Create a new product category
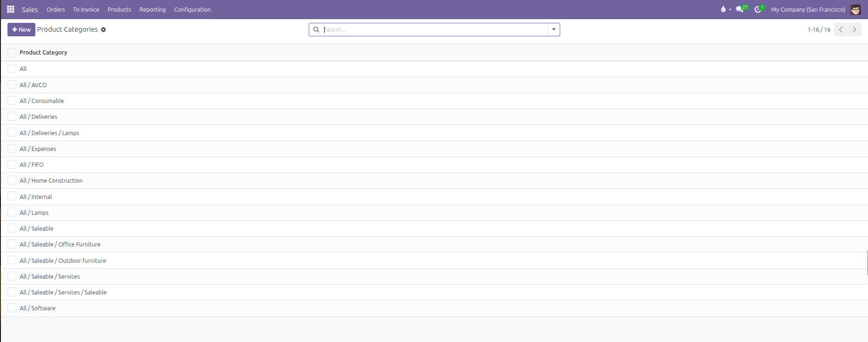 (x=21, y=29)
